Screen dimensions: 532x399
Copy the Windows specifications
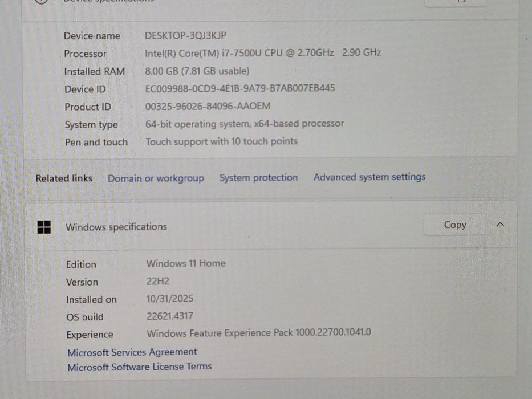click(x=454, y=225)
